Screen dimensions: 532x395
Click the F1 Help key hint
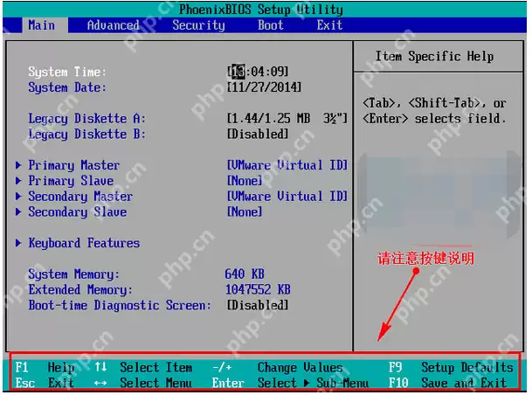pyautogui.click(x=45, y=368)
